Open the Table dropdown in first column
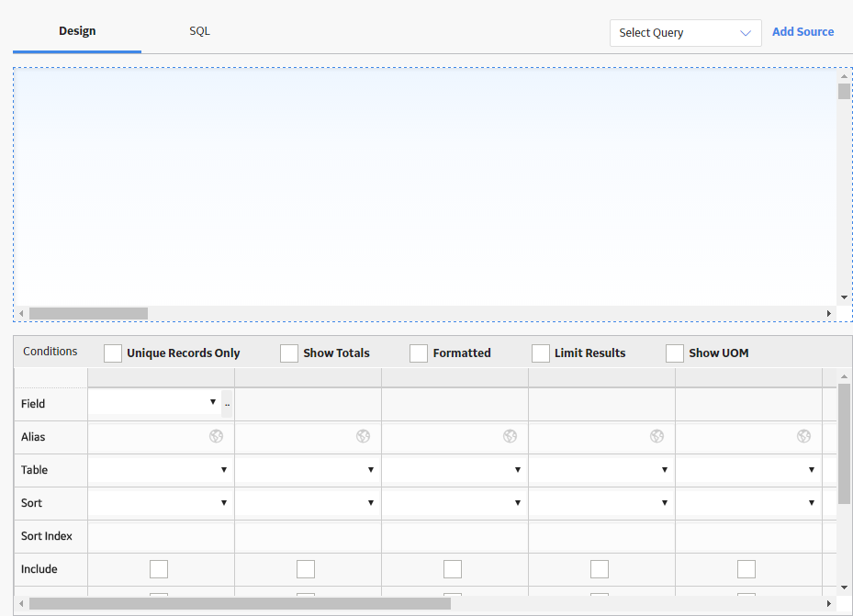The width and height of the screenshot is (853, 616). [x=161, y=470]
